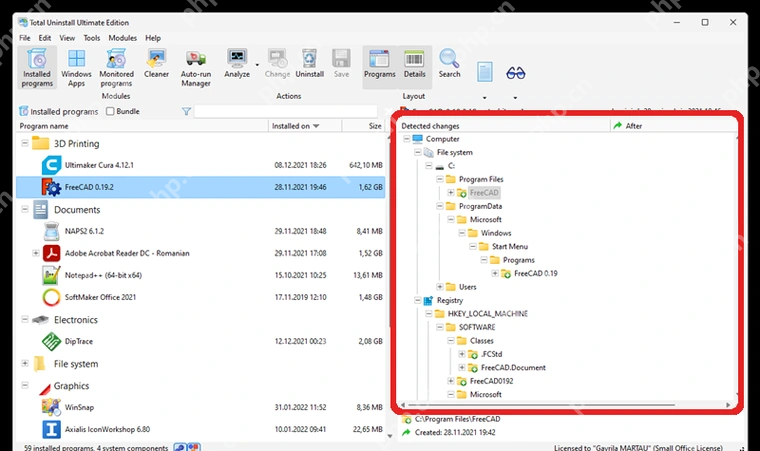Sort by Size column header
The height and width of the screenshot is (451, 760).
coord(364,126)
